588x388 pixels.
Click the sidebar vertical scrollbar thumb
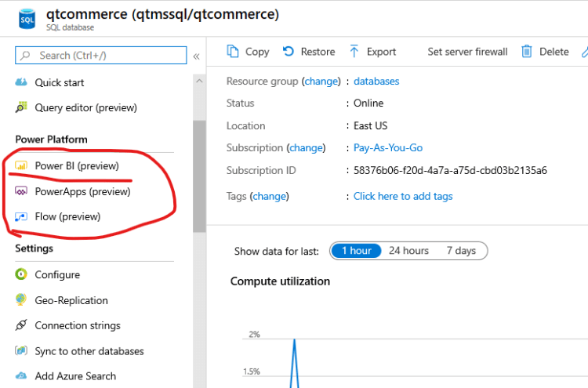(199, 176)
